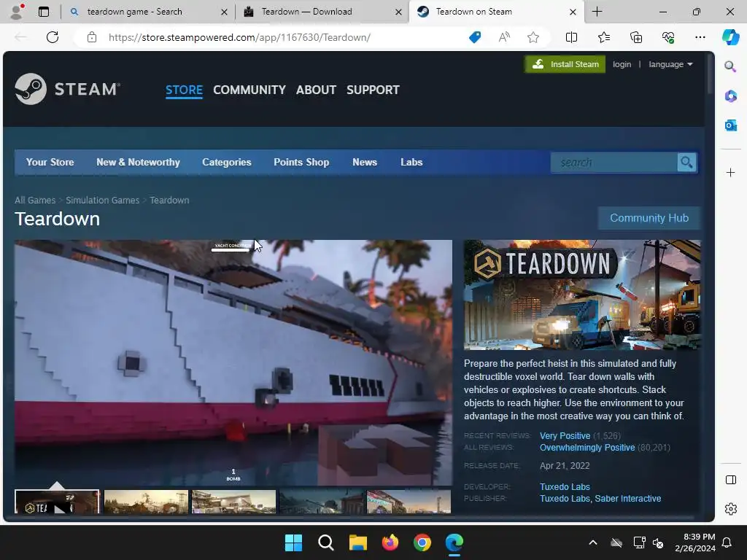The width and height of the screenshot is (747, 560).
Task: Select second screenshot thumbnail in strip
Action: tap(146, 502)
